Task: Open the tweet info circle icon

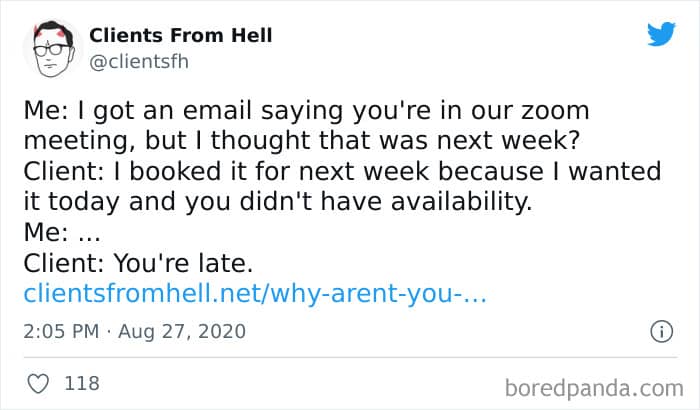Action: [x=662, y=332]
